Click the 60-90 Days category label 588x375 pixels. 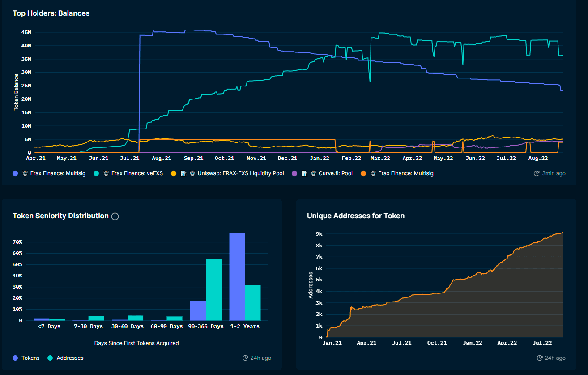[x=166, y=326]
